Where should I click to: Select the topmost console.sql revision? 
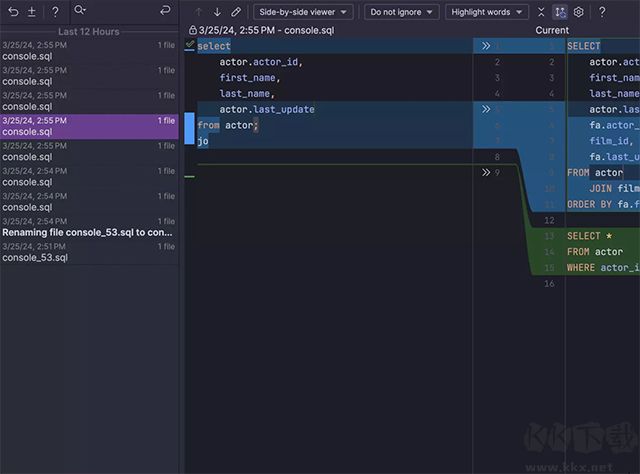pos(89,51)
